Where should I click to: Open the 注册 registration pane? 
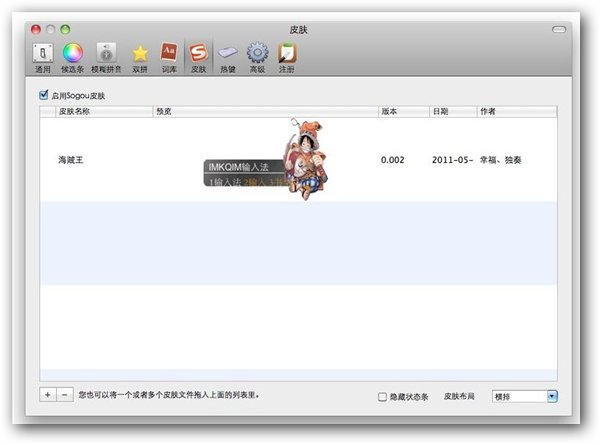[x=287, y=57]
